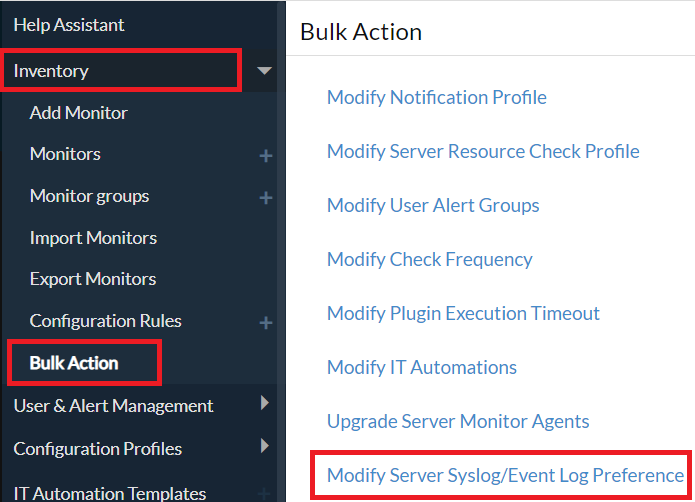Click the plus icon beside Monitor groups
Screen dimensions: 695x502
[266, 198]
